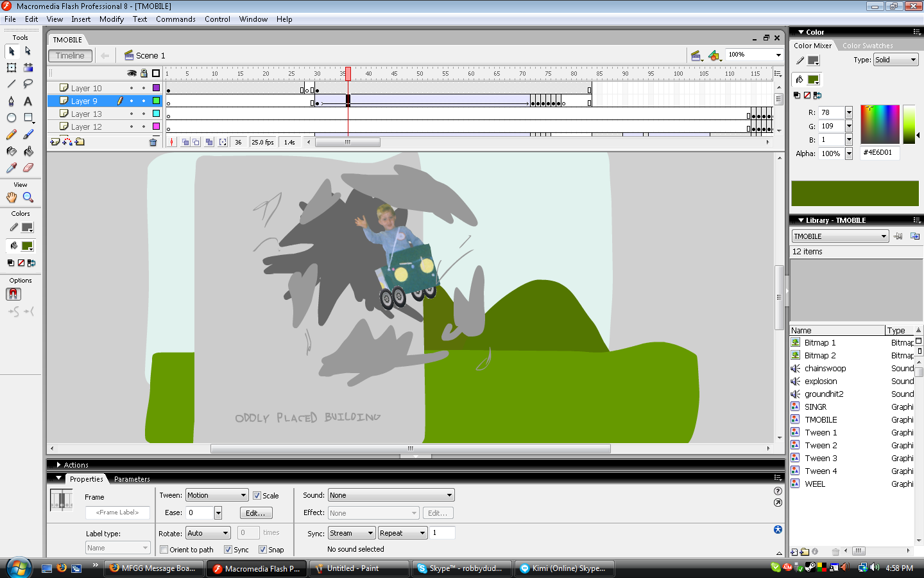
Task: Select the Zoom tool
Action: 28,197
